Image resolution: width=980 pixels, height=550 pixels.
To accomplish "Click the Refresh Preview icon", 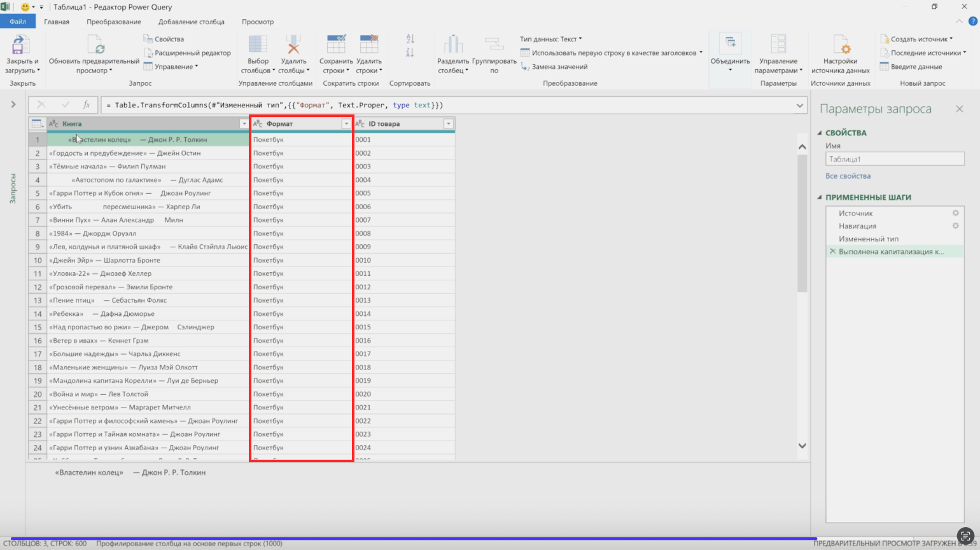I will (x=95, y=45).
